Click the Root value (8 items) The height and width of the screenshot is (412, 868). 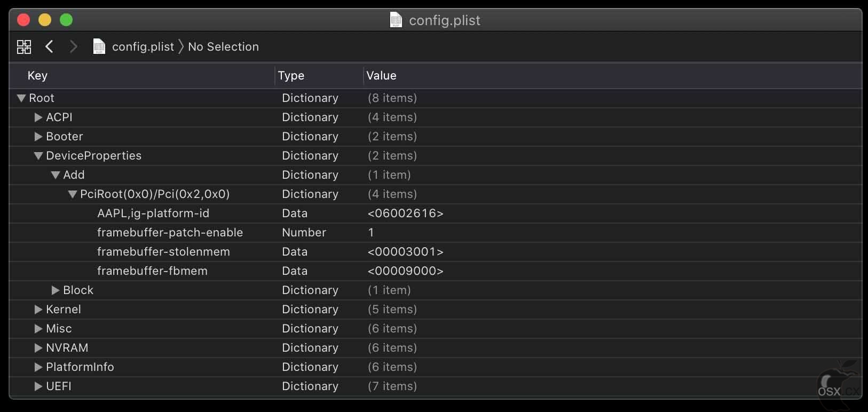pos(392,98)
